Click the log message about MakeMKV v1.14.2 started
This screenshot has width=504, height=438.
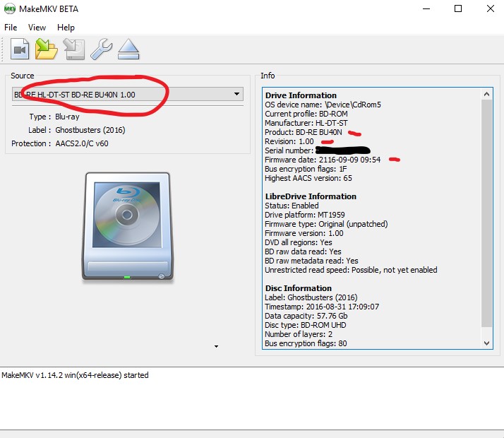click(75, 375)
